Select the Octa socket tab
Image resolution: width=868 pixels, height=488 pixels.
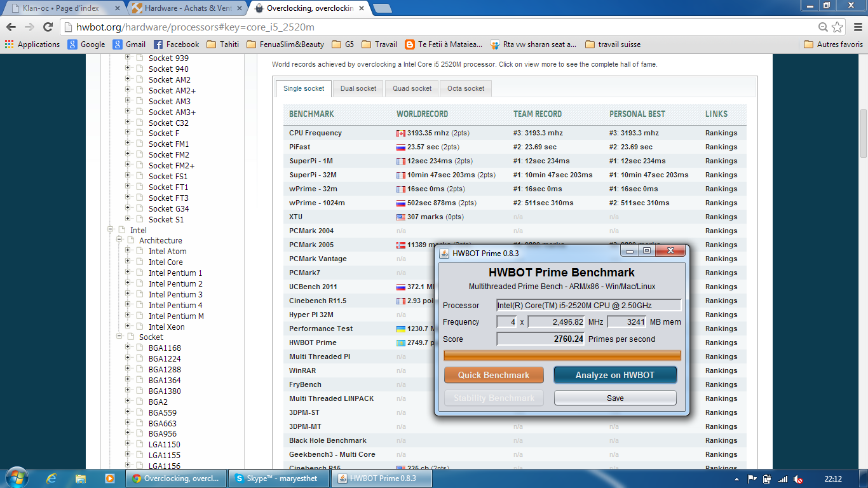point(466,88)
